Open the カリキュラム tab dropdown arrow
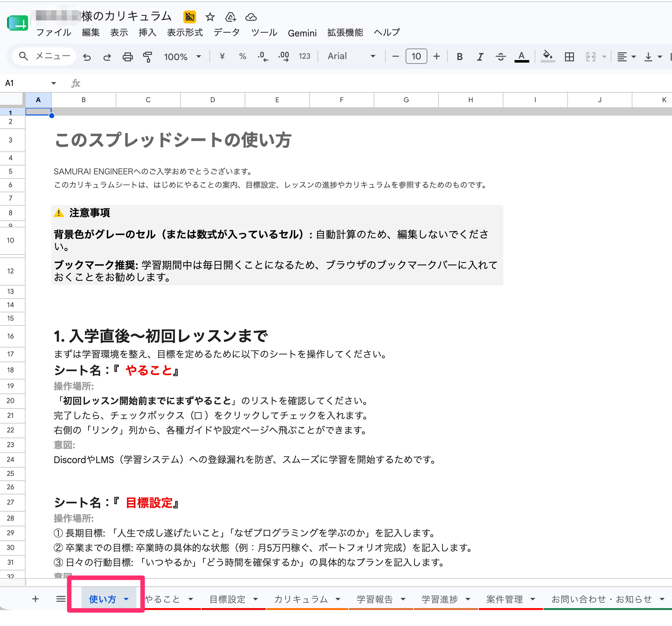This screenshot has width=672, height=626. point(338,599)
